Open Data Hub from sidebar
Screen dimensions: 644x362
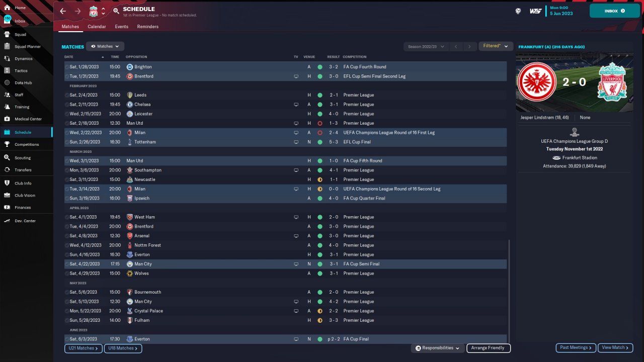(x=27, y=83)
